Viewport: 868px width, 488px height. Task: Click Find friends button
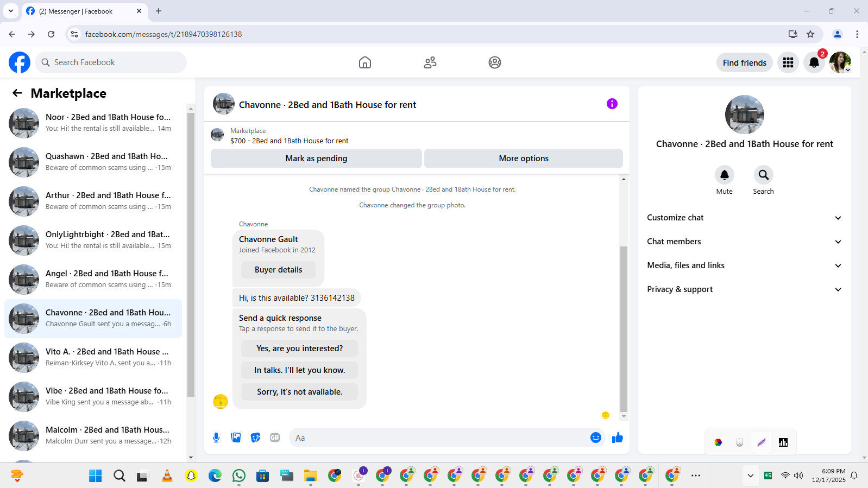pos(744,62)
